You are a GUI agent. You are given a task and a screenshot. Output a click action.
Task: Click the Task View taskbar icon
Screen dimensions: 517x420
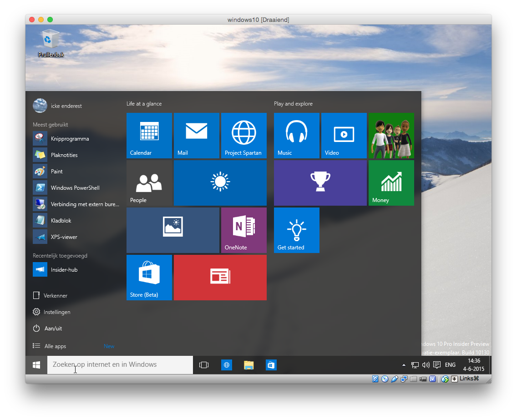204,365
